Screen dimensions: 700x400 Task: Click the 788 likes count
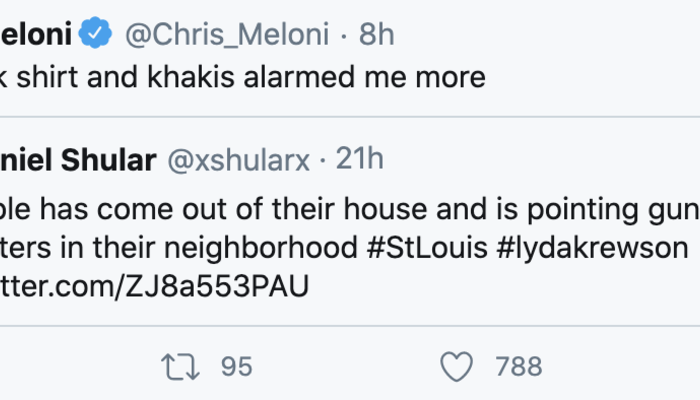(x=519, y=367)
